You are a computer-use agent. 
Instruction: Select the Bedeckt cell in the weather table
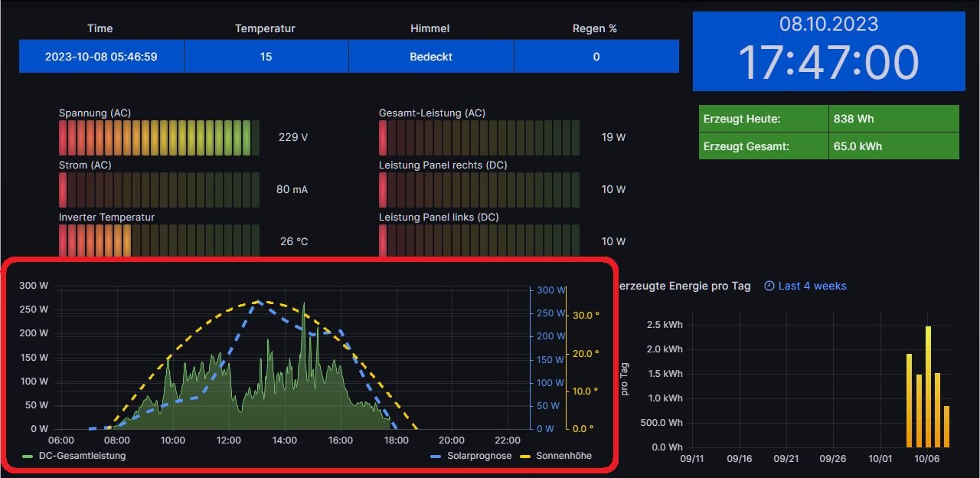coord(431,57)
